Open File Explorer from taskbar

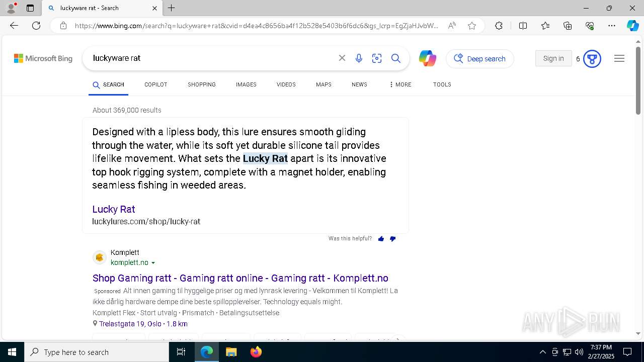[x=231, y=352]
